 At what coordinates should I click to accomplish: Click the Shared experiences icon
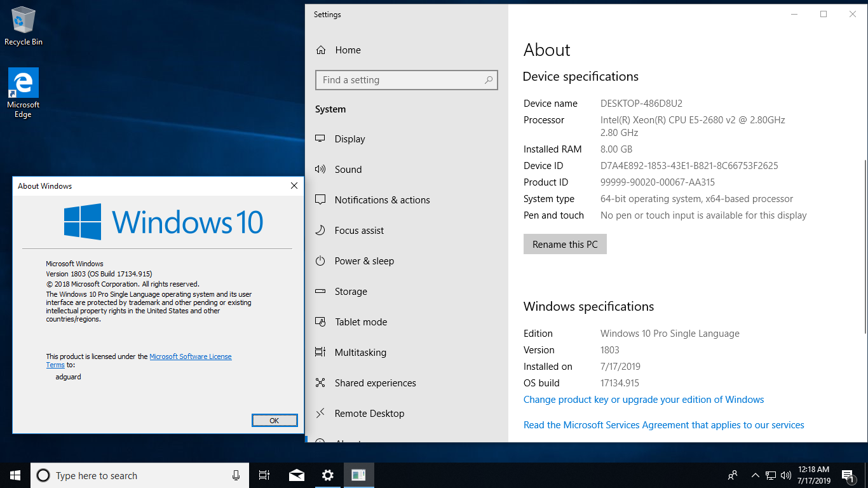[x=321, y=383]
